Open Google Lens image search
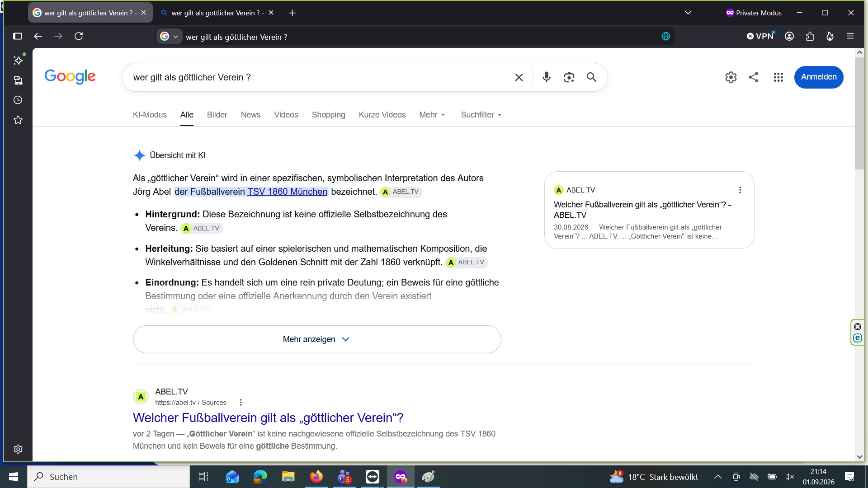 click(x=569, y=77)
